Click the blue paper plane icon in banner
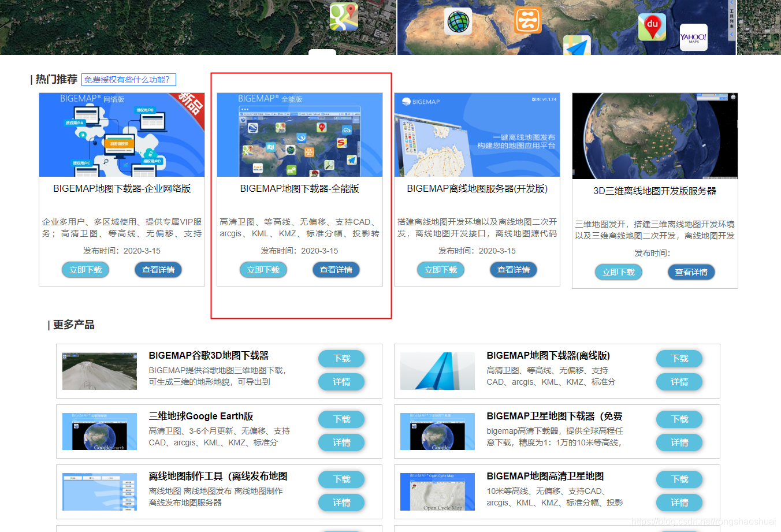Viewport: 781px width, 532px height. pos(577,46)
